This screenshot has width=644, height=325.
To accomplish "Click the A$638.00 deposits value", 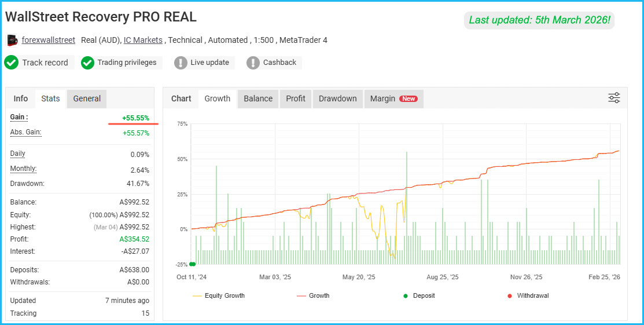I will (134, 270).
